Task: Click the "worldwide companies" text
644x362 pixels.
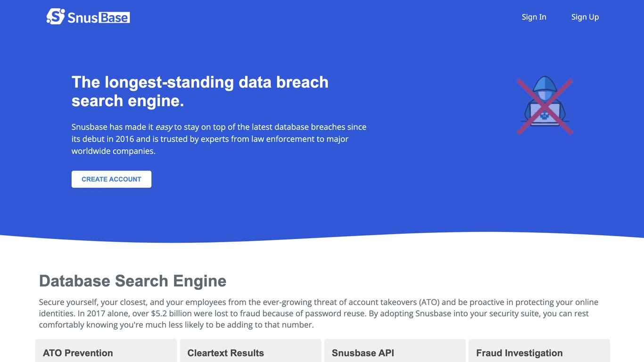Action: (x=113, y=151)
